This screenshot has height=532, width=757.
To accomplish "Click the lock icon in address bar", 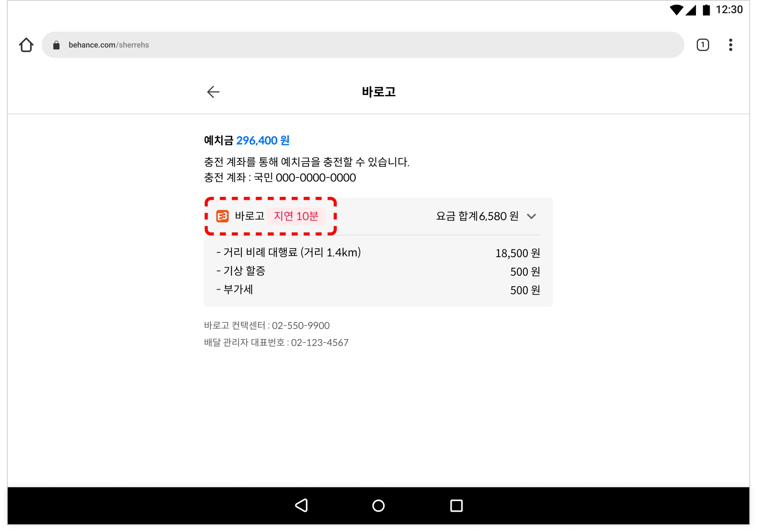I will [56, 45].
